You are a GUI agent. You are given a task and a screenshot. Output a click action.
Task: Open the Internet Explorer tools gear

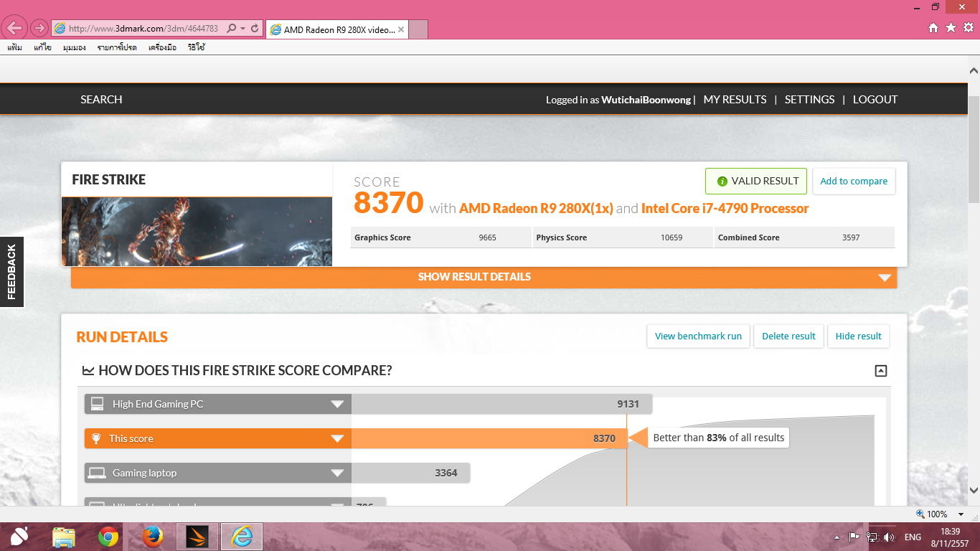click(968, 28)
